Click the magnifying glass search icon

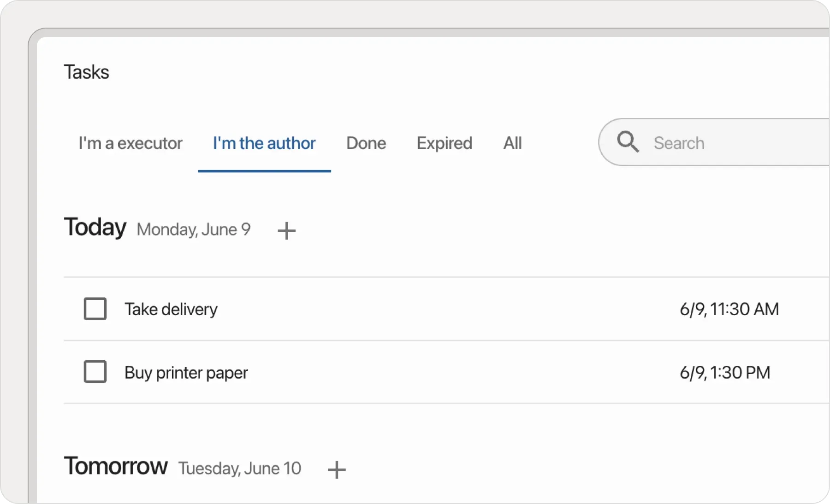(628, 142)
